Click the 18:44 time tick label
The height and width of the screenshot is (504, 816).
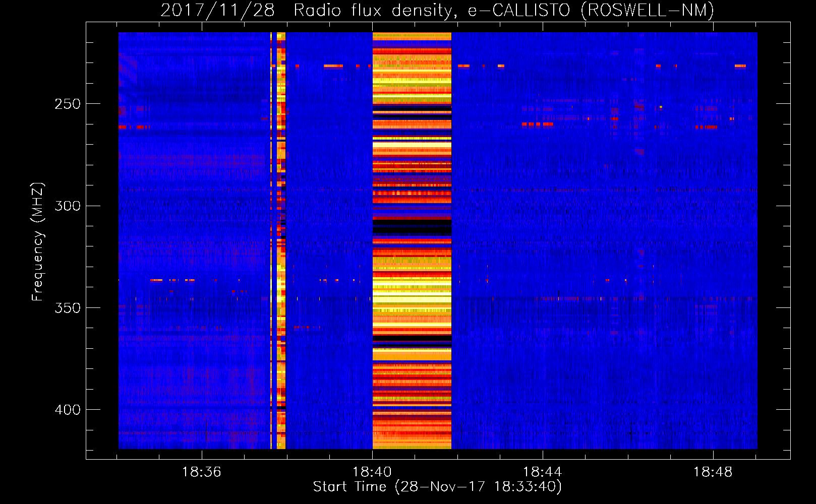pos(543,472)
